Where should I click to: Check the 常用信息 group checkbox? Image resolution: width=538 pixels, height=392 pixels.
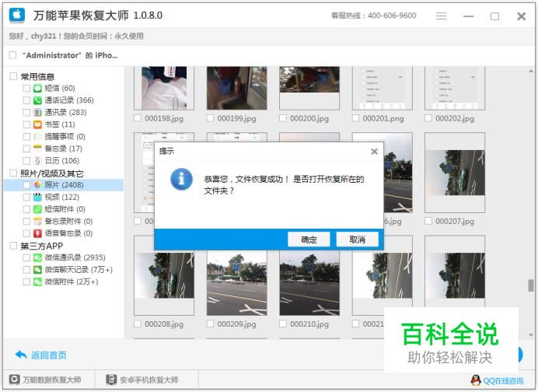pyautogui.click(x=13, y=76)
